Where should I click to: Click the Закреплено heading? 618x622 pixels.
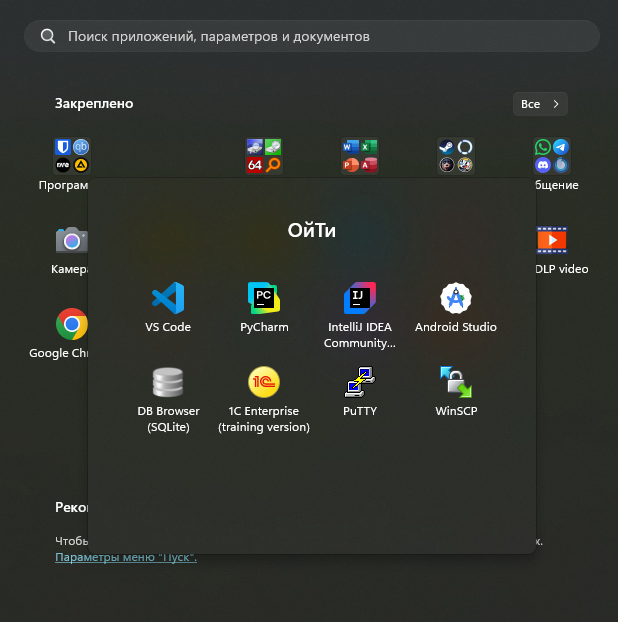[94, 104]
